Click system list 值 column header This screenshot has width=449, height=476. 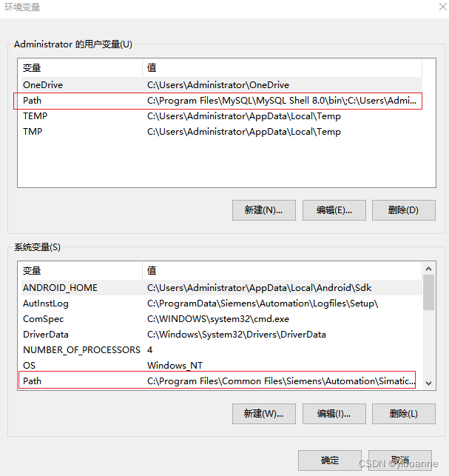click(x=282, y=270)
